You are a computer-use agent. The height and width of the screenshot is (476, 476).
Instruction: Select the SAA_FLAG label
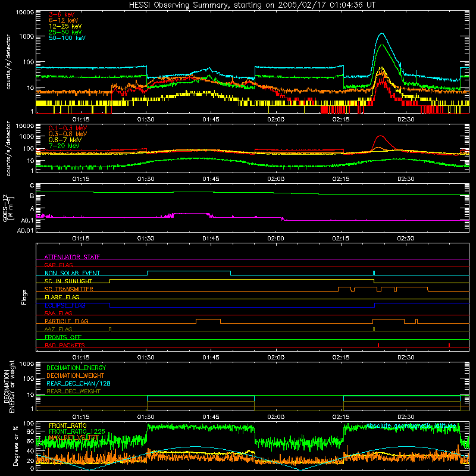tap(58, 313)
